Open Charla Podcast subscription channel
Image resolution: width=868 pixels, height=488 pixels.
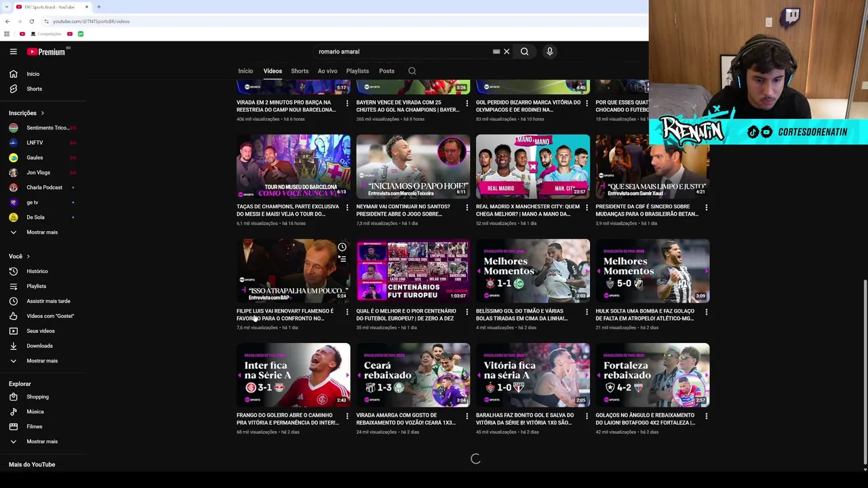tap(43, 187)
